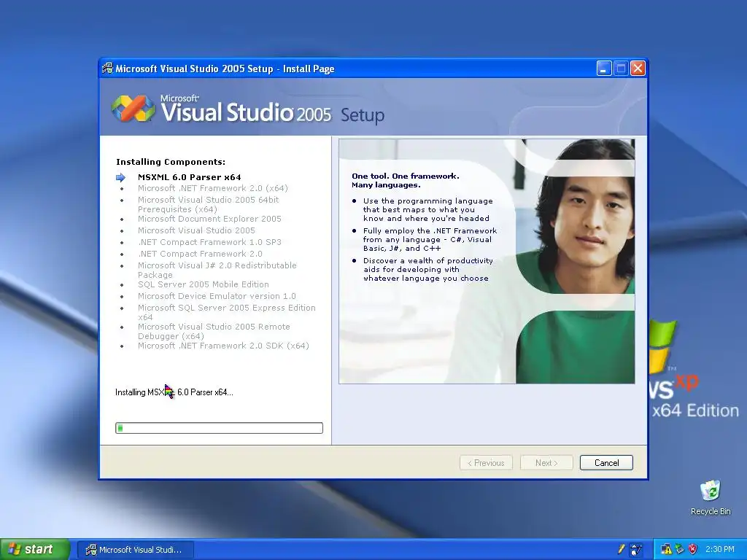Click the 'Installing MSXML 6.0 Parser x64...' status text

pyautogui.click(x=174, y=392)
